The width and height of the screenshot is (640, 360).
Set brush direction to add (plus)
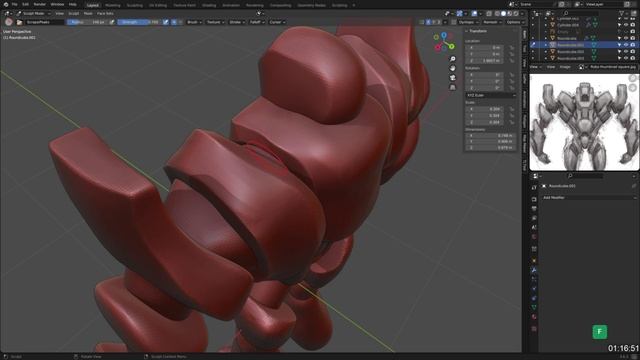coord(174,22)
